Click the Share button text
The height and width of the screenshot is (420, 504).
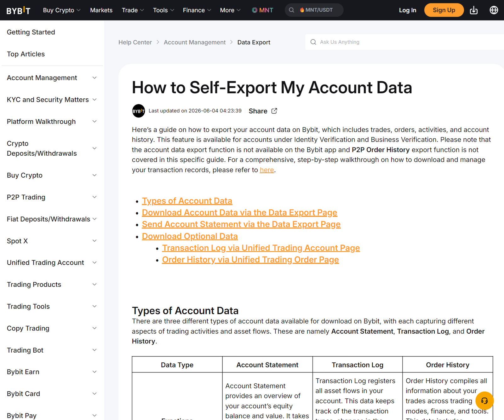pyautogui.click(x=258, y=111)
